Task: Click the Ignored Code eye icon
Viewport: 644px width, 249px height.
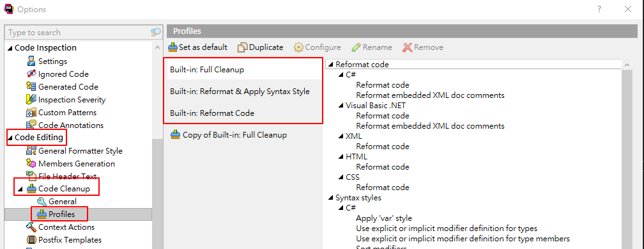Action: (31, 74)
